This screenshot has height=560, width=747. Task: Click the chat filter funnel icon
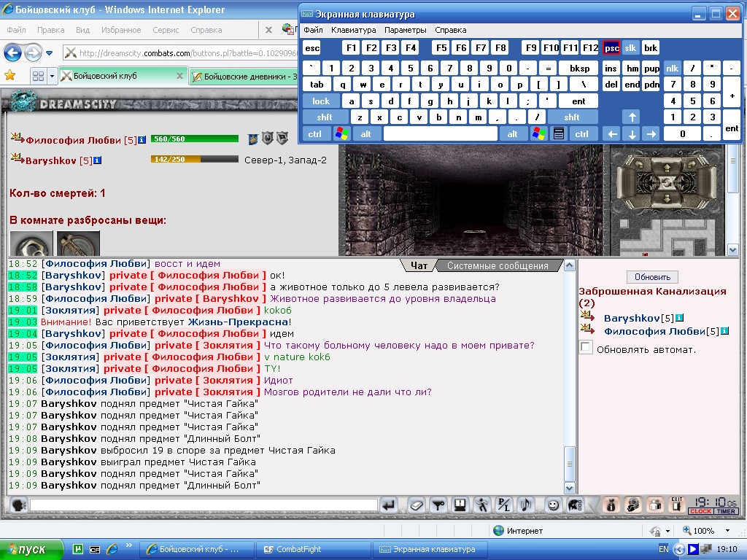click(438, 505)
